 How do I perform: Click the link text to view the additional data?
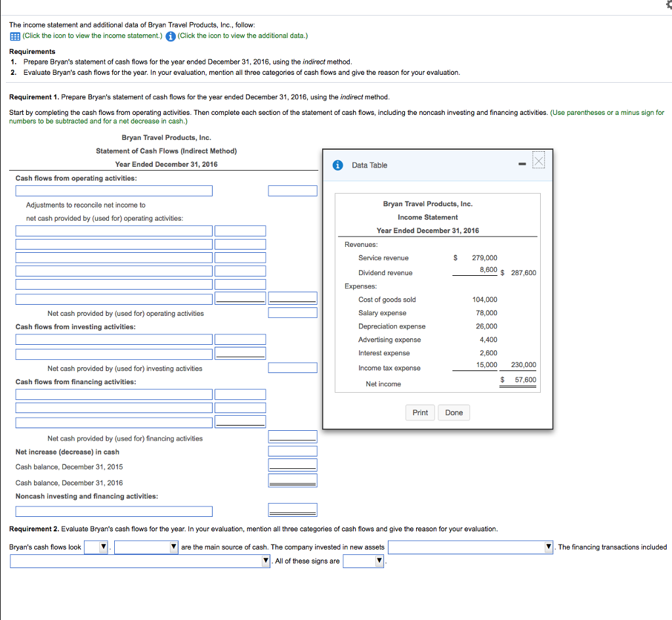[x=243, y=35]
